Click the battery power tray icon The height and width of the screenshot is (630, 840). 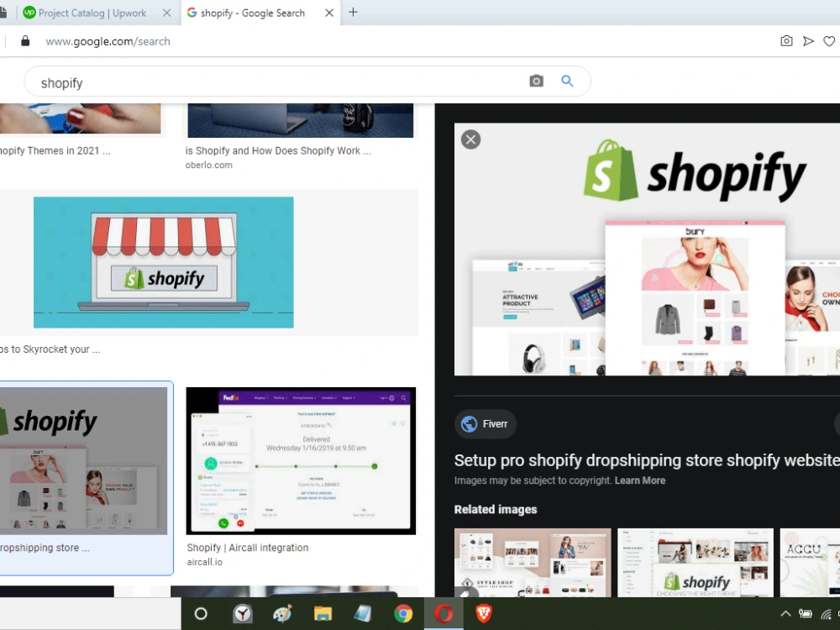pyautogui.click(x=806, y=614)
